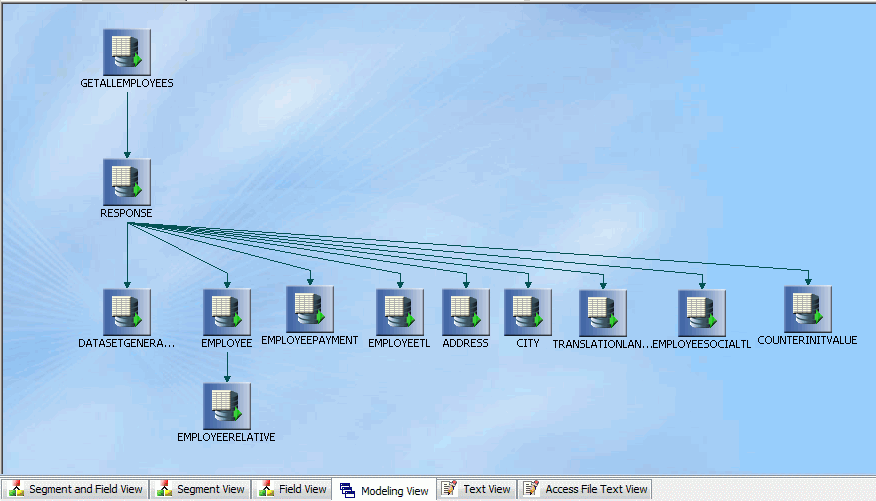This screenshot has height=501, width=876.
Task: Select the EMPLOYEEPAYMENT segment icon
Action: pyautogui.click(x=310, y=309)
